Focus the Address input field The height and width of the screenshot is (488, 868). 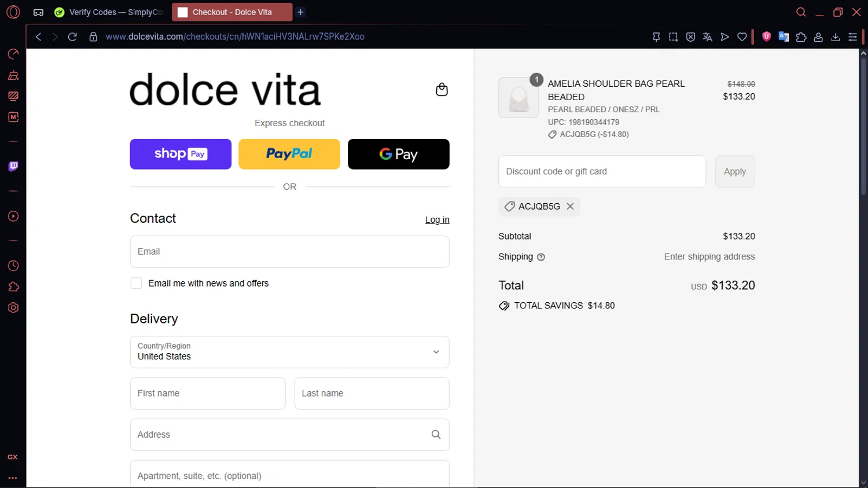coord(290,435)
